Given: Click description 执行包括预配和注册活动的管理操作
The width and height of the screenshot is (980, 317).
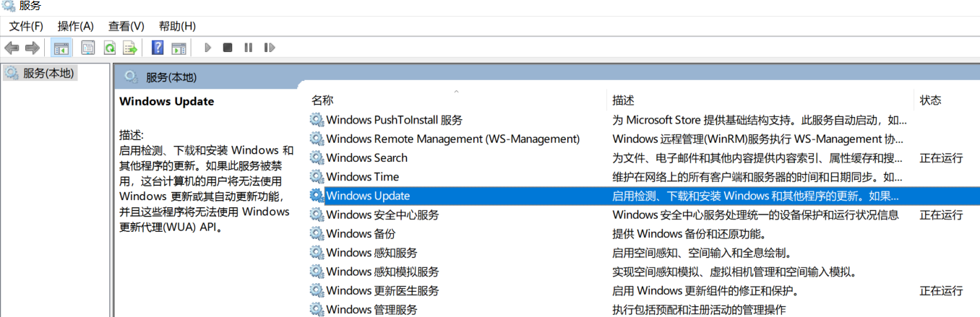Looking at the screenshot, I should [698, 310].
